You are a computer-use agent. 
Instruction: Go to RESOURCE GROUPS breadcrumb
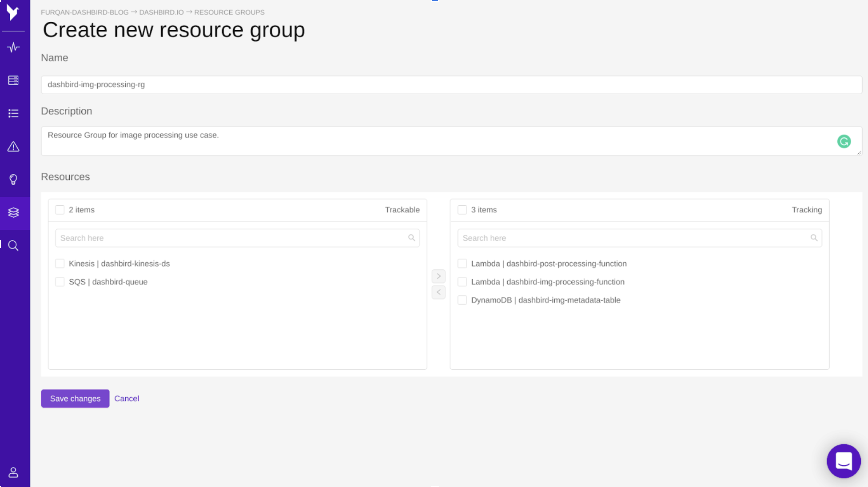point(229,12)
